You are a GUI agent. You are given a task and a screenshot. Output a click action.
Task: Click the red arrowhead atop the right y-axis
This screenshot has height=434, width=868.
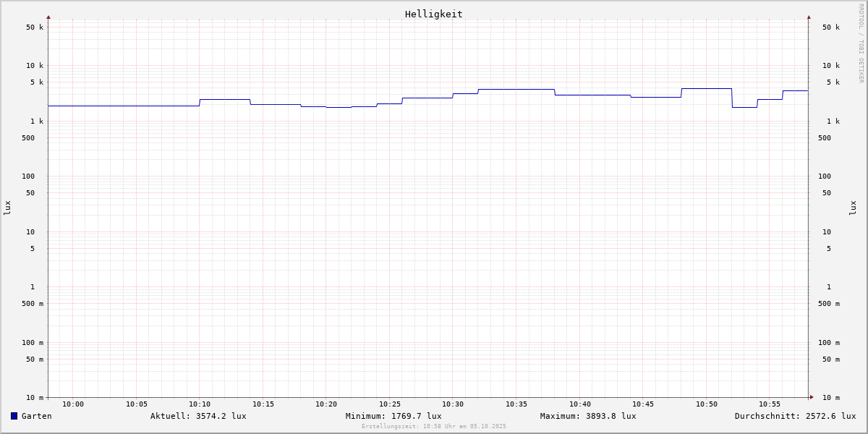point(809,17)
